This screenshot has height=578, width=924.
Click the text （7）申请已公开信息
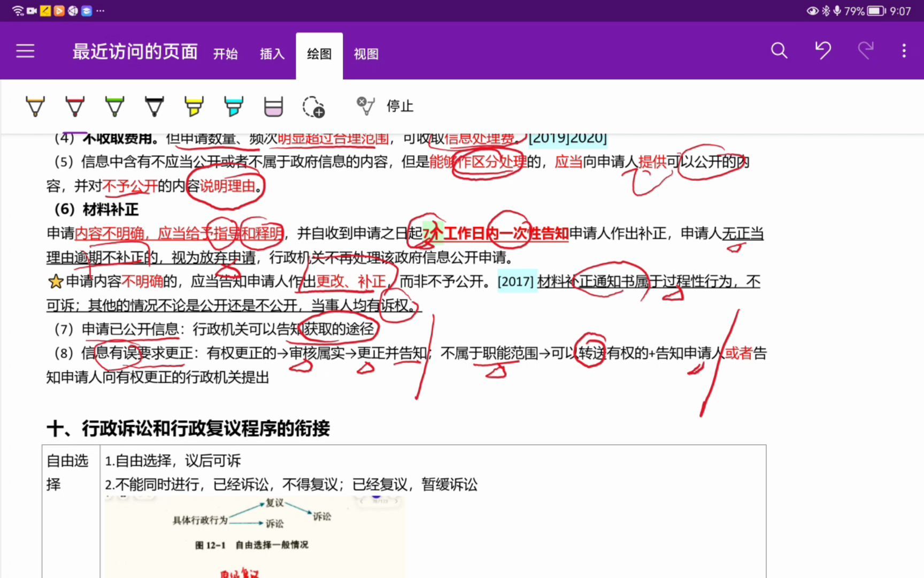[116, 329]
